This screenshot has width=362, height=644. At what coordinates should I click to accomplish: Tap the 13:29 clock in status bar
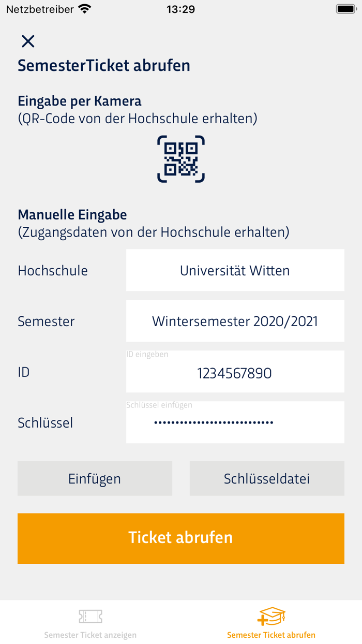tap(180, 9)
